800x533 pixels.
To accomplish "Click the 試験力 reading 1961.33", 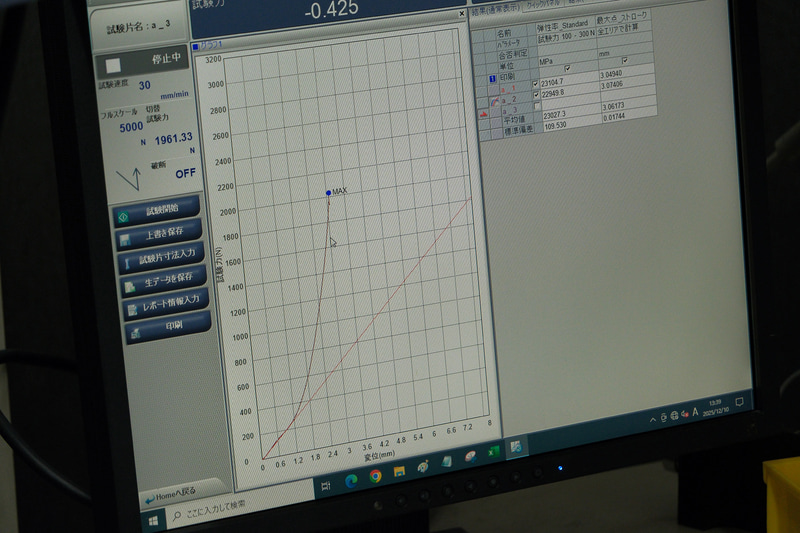I will pyautogui.click(x=173, y=138).
